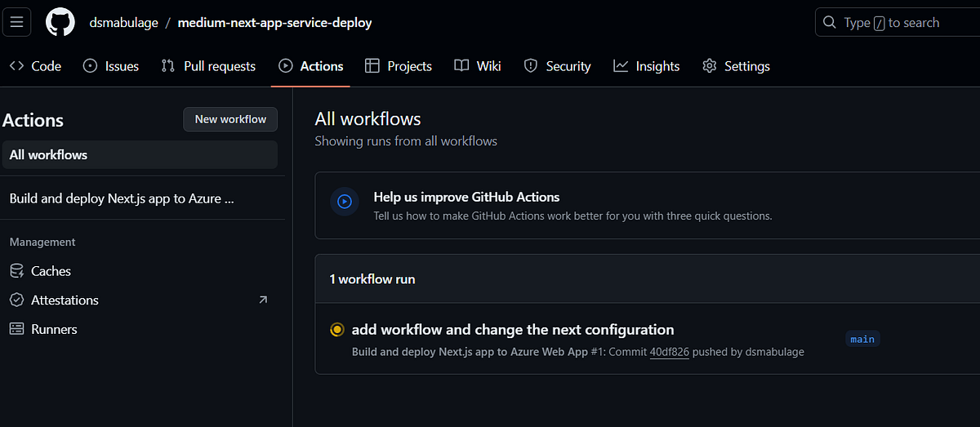
Task: Switch to the Code tab
Action: [x=35, y=66]
